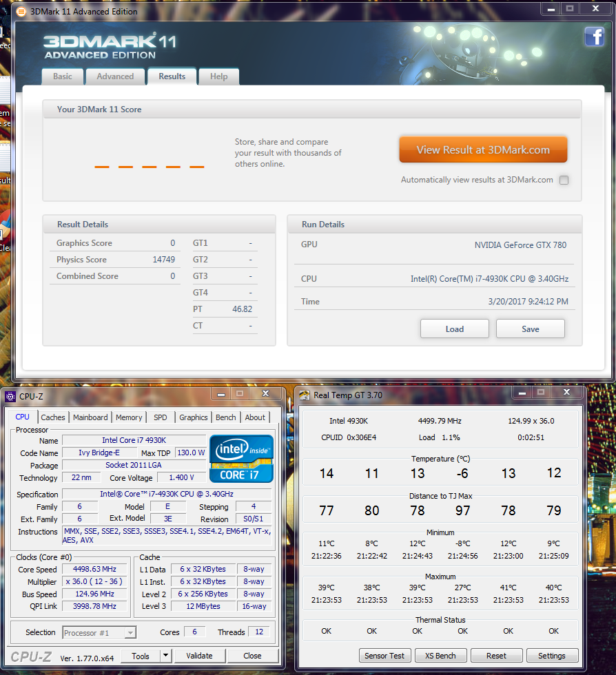Click the Package field Socket 2011 LGA
The height and width of the screenshot is (675, 616).
(x=134, y=466)
